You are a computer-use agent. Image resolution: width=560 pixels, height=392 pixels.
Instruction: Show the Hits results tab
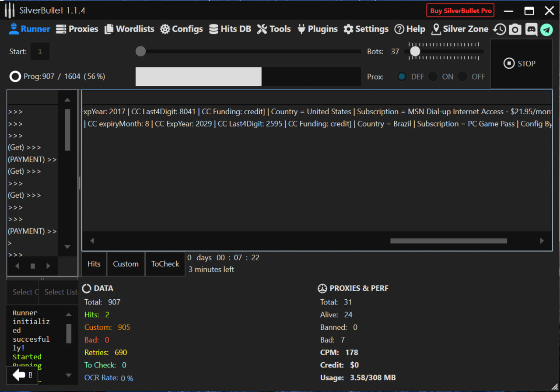[94, 264]
